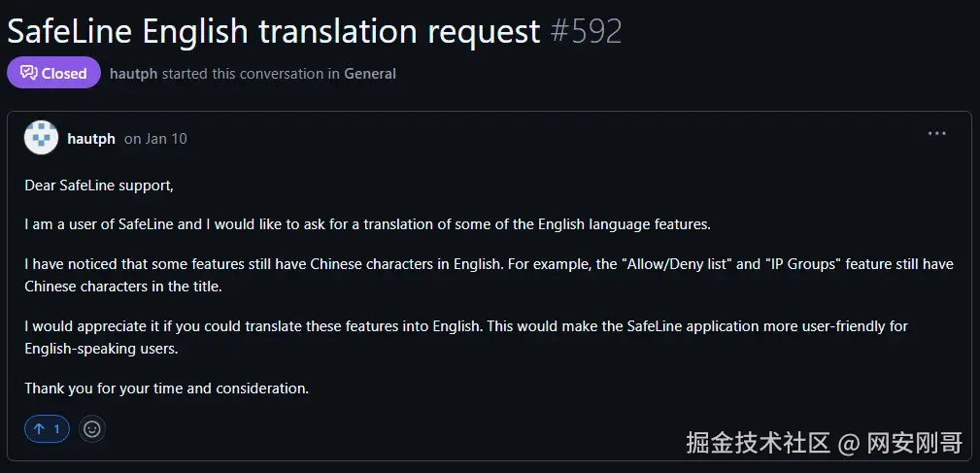Click the "on Jan 10" timestamp
This screenshot has width=980, height=473.
click(x=155, y=139)
